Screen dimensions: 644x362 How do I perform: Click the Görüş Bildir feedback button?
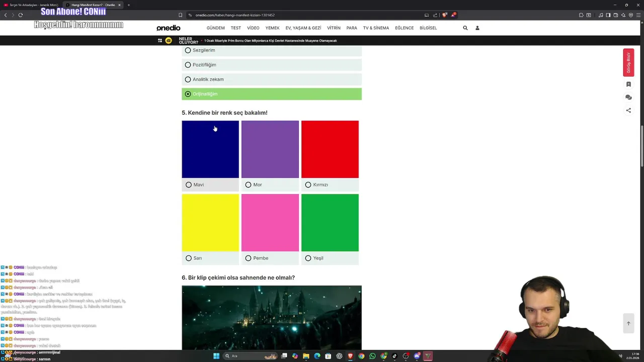pos(628,63)
